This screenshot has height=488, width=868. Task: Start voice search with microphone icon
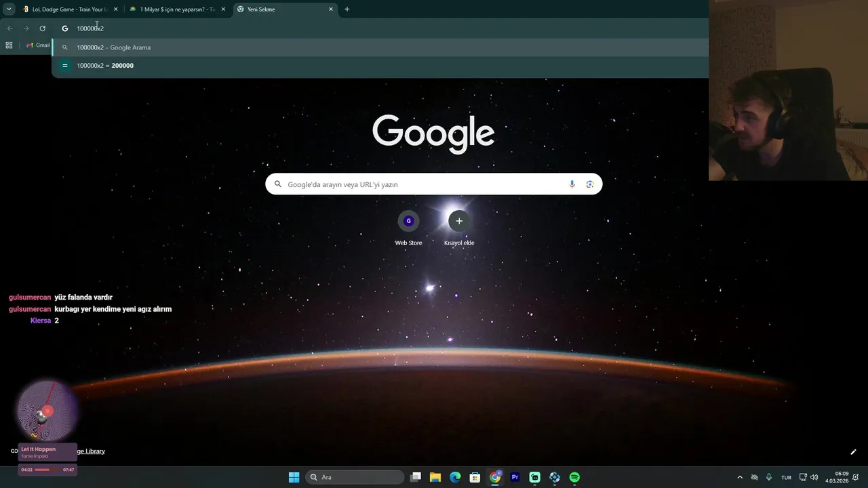572,184
